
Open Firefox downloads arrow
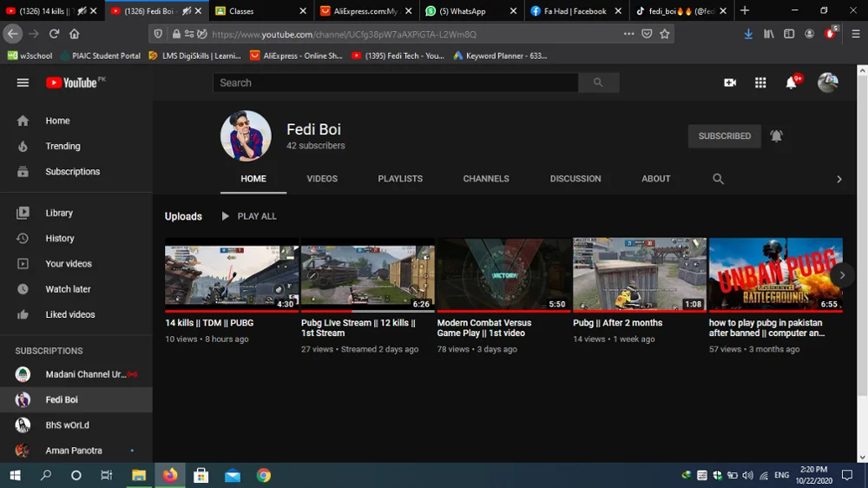pos(748,35)
